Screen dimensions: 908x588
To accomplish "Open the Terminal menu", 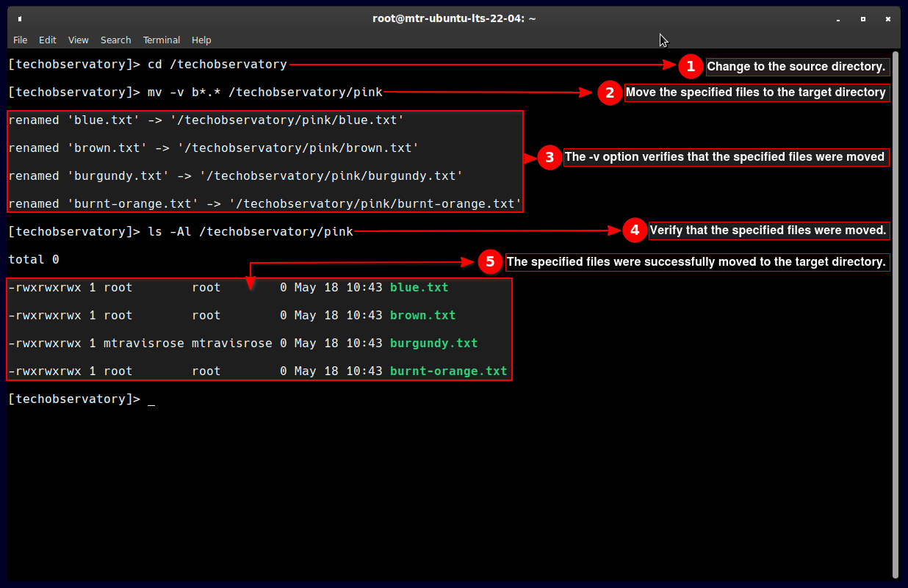I will click(x=161, y=40).
